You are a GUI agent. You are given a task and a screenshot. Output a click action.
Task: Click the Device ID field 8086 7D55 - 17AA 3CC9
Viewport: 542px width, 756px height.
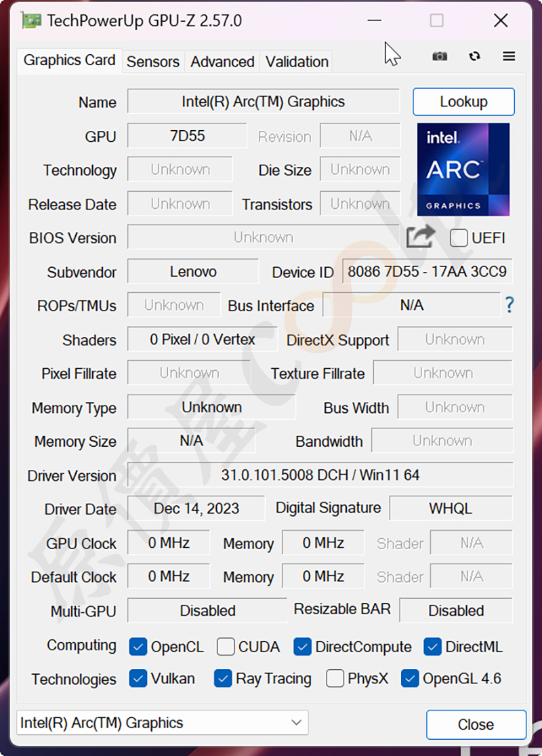[427, 271]
